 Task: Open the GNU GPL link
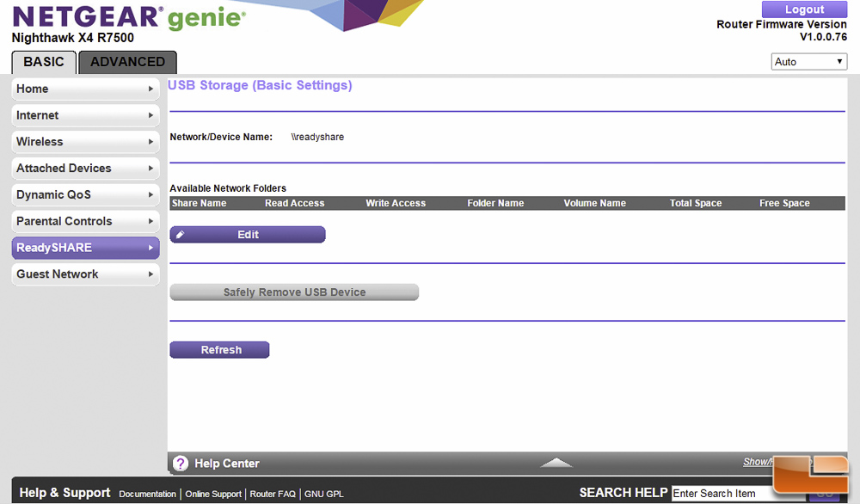[x=324, y=495]
